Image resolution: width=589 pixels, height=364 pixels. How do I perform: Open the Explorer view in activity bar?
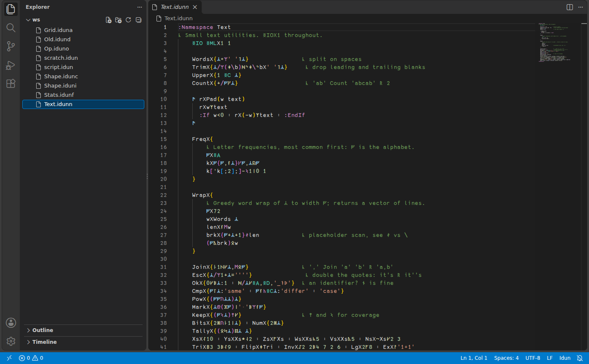pos(11,9)
